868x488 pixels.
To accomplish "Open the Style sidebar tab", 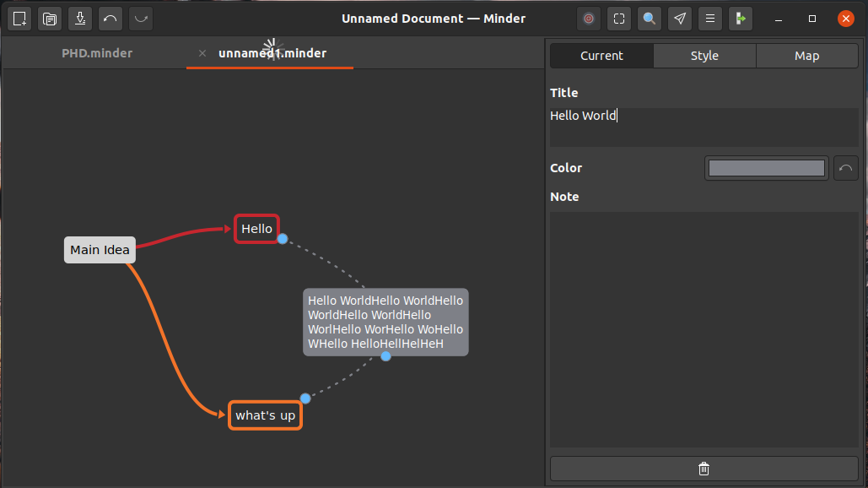I will (704, 56).
